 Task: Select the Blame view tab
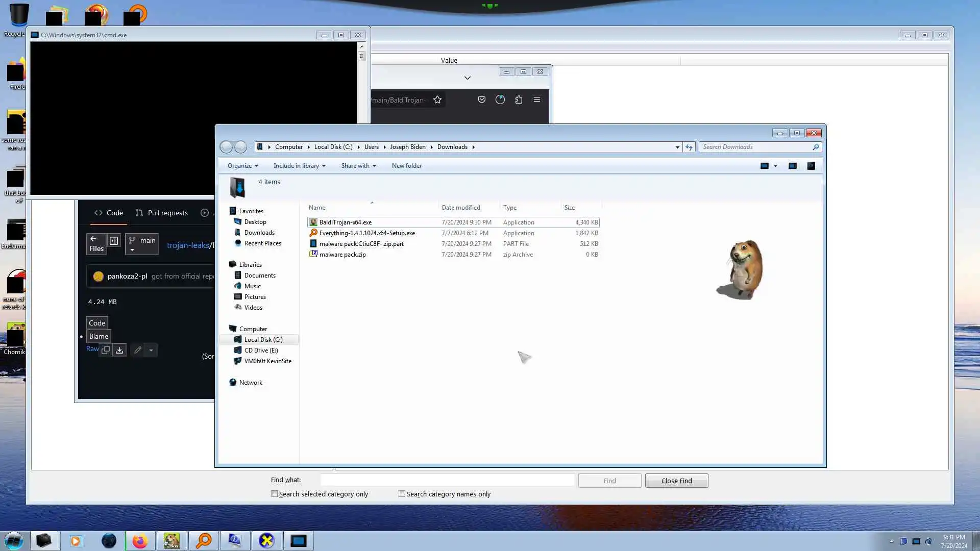pyautogui.click(x=99, y=336)
